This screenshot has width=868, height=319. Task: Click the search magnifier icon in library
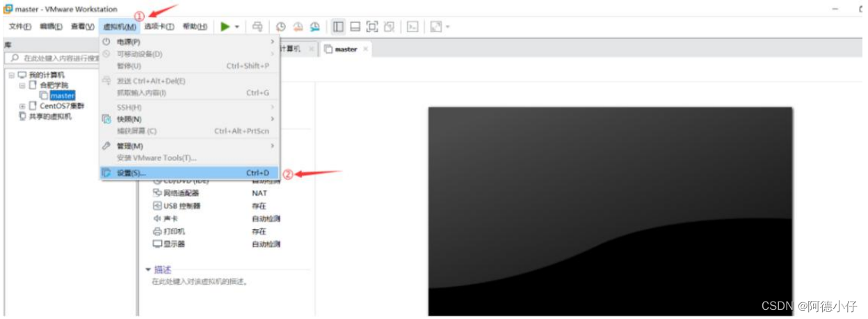point(15,59)
